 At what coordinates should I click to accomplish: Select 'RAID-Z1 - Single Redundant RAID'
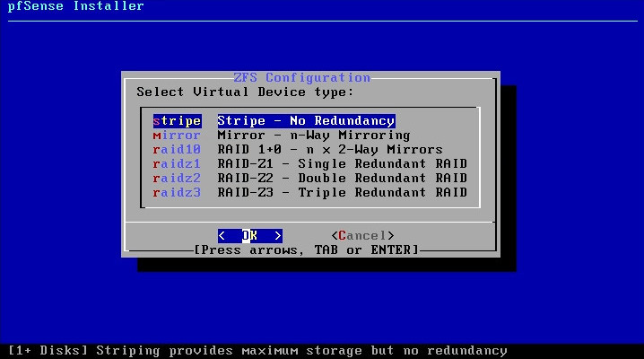tap(342, 163)
